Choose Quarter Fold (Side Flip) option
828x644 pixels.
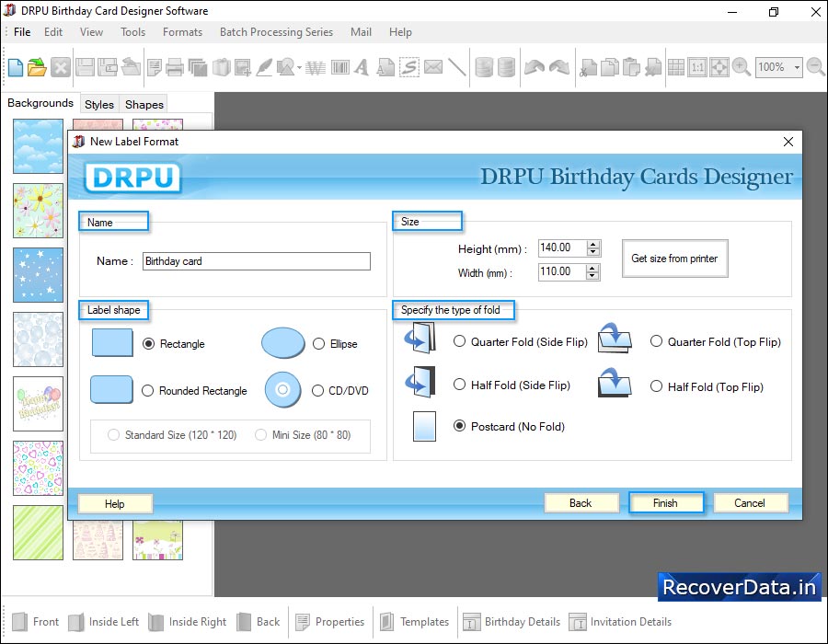tap(459, 341)
